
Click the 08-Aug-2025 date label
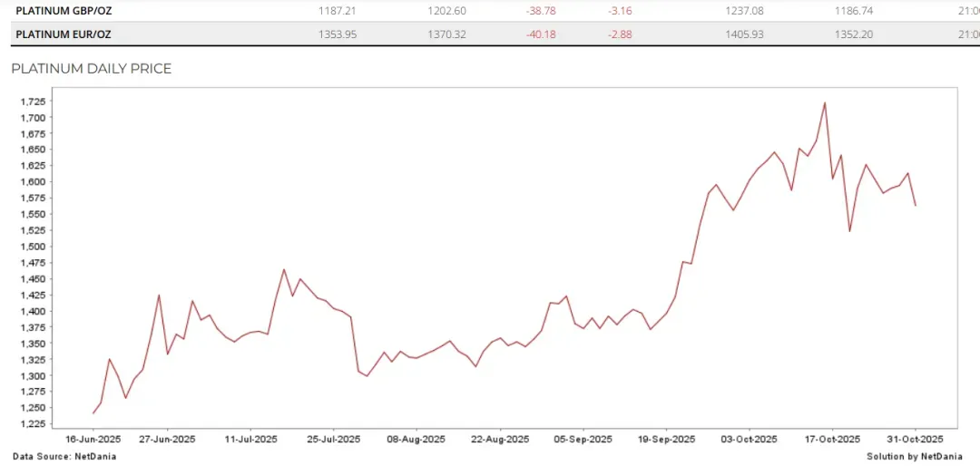click(x=416, y=439)
